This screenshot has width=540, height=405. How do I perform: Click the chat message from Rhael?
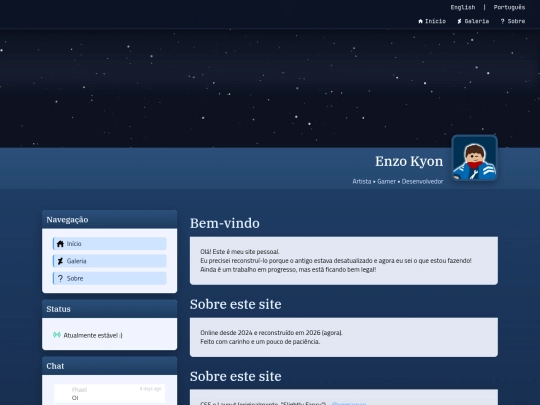[x=110, y=394]
